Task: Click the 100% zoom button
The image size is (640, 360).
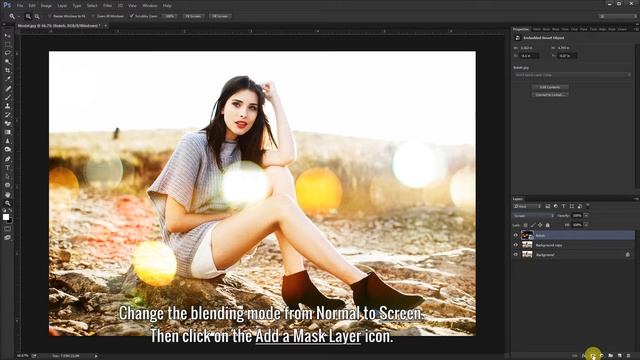Action: (170, 16)
